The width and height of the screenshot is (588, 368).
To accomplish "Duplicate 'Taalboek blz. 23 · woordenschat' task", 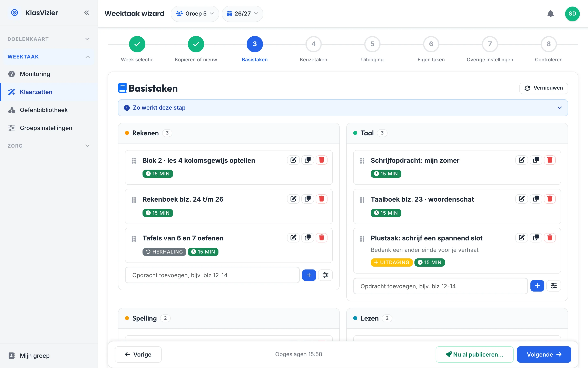I will [x=536, y=199].
